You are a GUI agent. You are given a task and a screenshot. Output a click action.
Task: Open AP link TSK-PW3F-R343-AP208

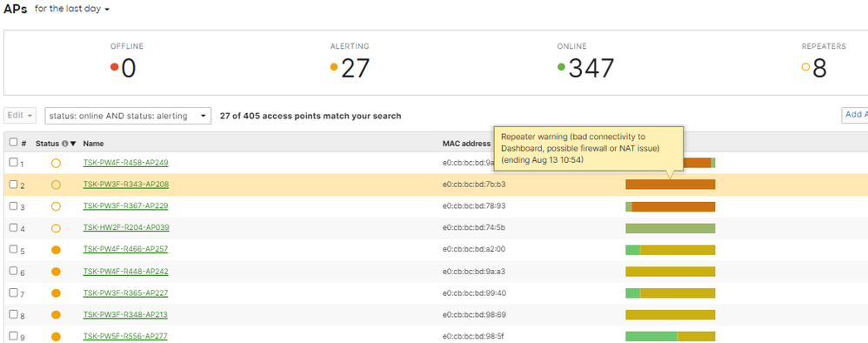(125, 185)
